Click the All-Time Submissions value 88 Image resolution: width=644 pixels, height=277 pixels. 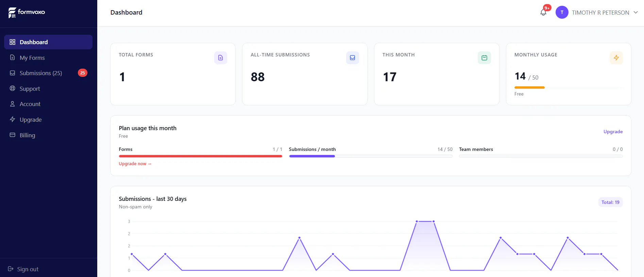tap(258, 77)
